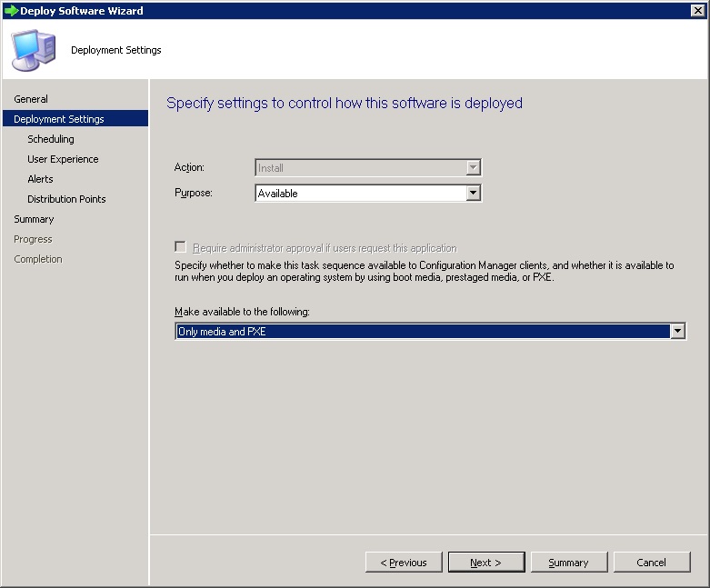This screenshot has height=588, width=710.
Task: Click the computer monitor header icon
Action: coord(33,50)
